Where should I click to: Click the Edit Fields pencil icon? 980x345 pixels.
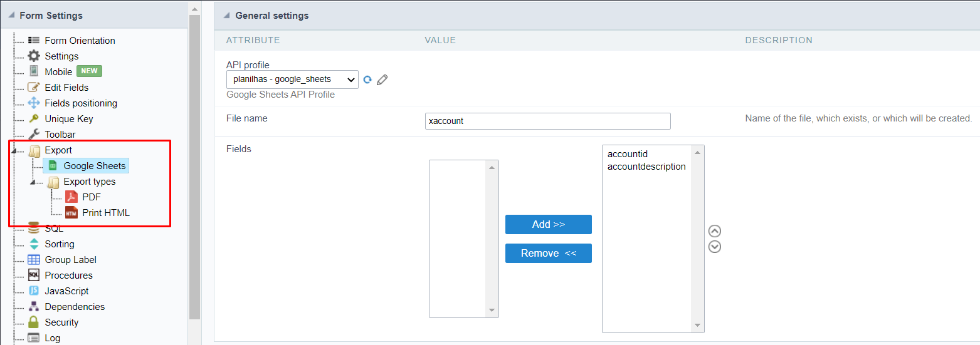pyautogui.click(x=34, y=88)
